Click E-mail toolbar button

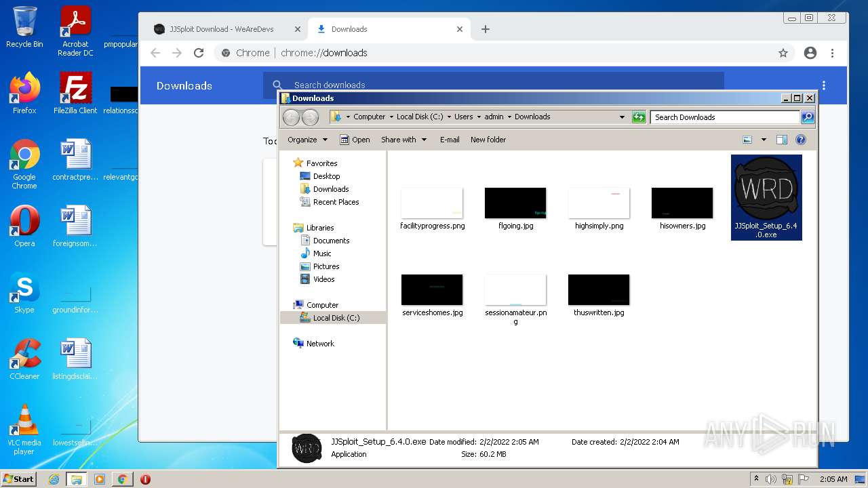click(450, 140)
